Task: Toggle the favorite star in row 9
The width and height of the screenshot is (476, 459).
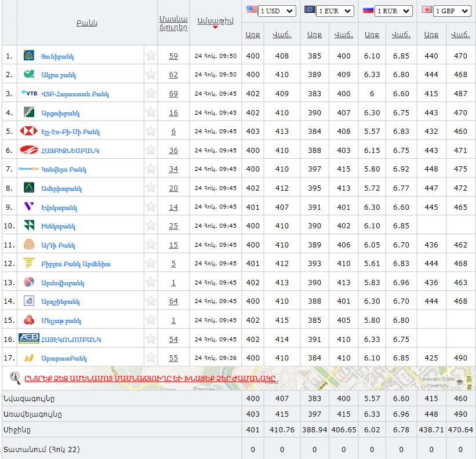Action: tap(151, 206)
